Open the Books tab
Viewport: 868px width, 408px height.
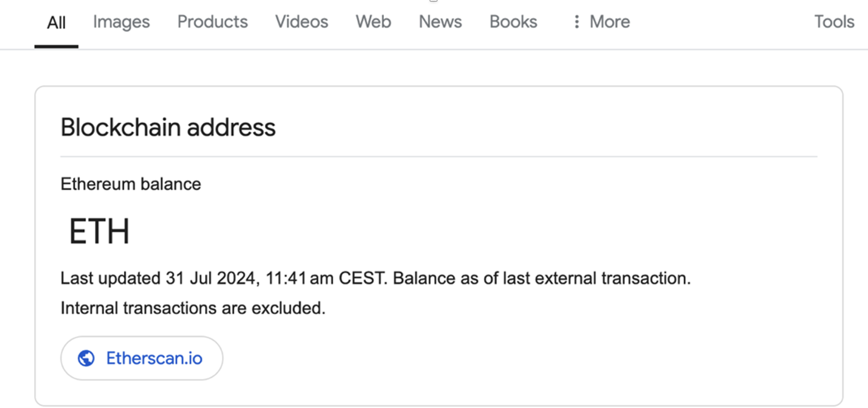[x=513, y=22]
